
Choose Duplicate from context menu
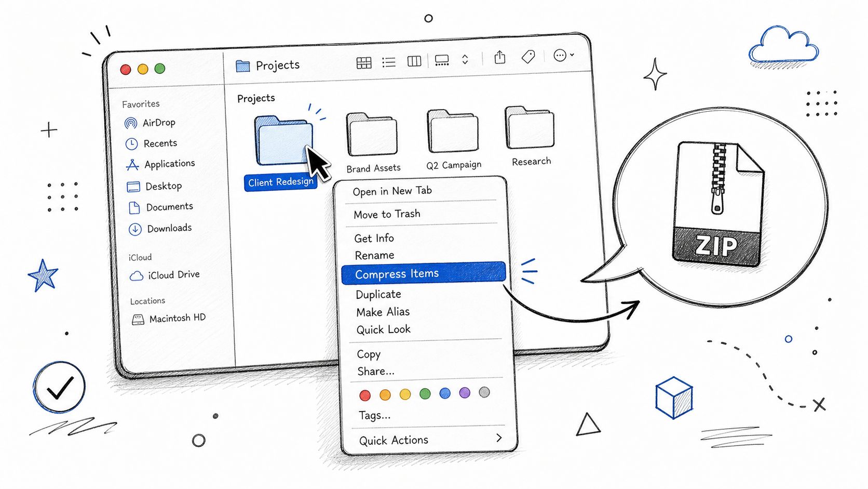click(378, 294)
